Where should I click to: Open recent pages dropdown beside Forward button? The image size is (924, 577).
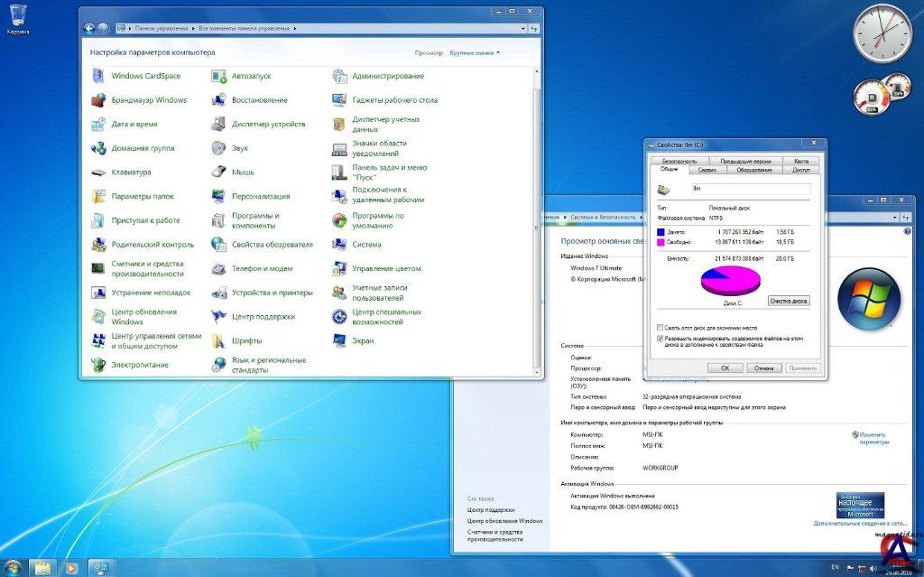[x=113, y=28]
